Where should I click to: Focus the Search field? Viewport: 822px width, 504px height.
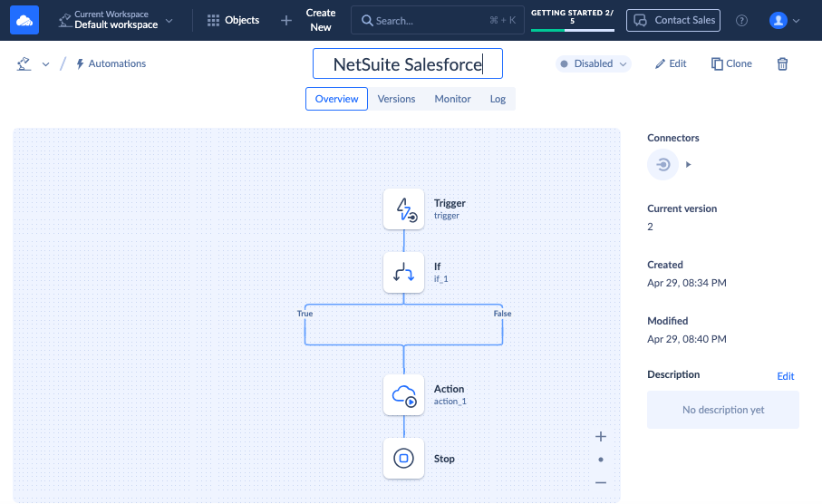pyautogui.click(x=437, y=20)
